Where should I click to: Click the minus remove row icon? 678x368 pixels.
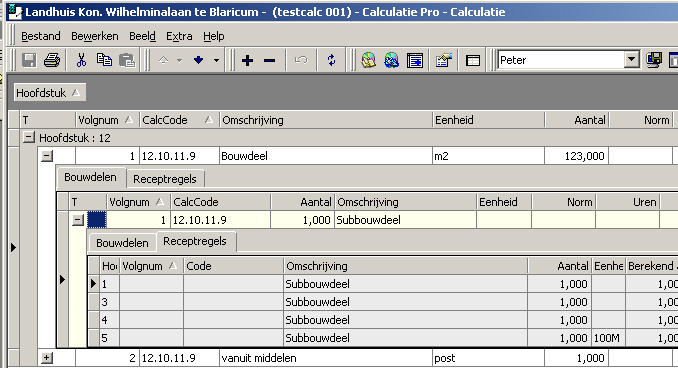click(x=269, y=61)
